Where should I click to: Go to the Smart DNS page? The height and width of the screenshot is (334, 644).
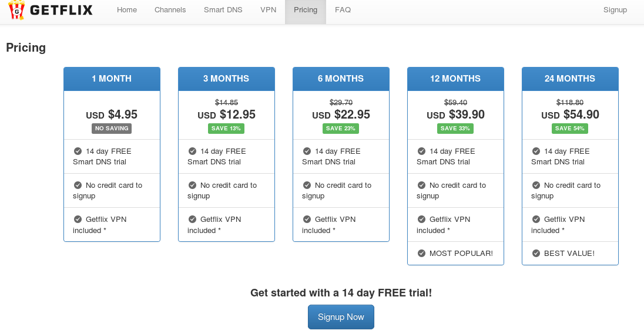(x=223, y=10)
